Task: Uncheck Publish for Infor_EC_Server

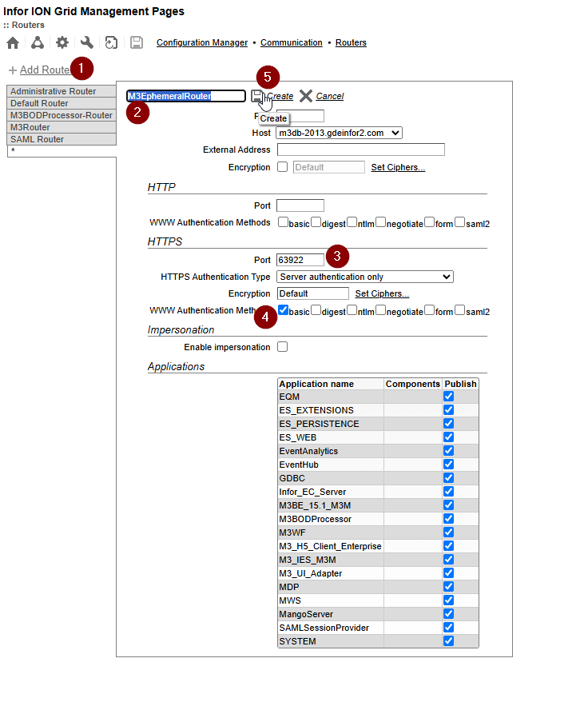Action: pos(449,491)
